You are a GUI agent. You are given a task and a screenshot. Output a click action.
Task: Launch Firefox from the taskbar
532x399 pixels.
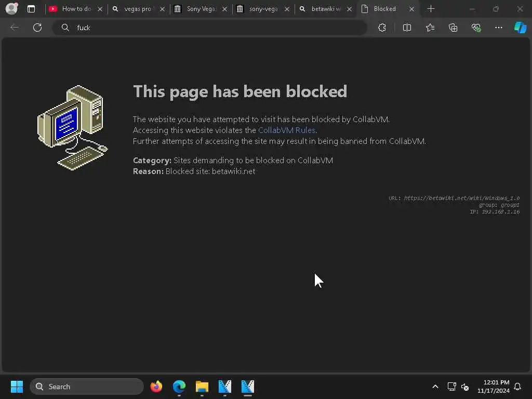coord(156,387)
